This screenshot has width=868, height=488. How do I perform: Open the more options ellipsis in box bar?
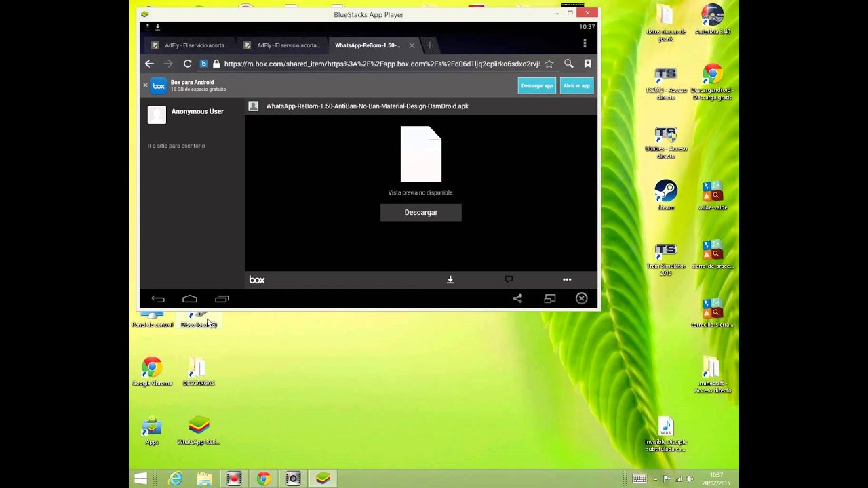pos(567,279)
